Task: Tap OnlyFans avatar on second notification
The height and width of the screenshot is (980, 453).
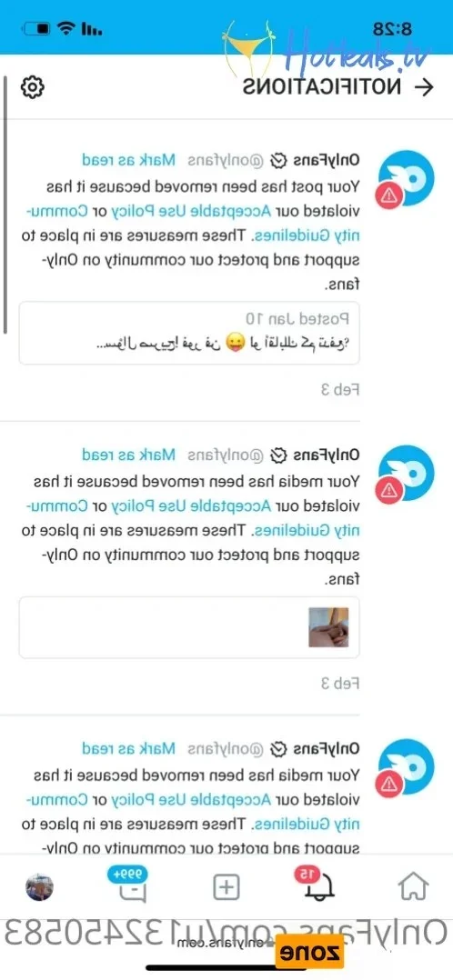Action: (406, 473)
